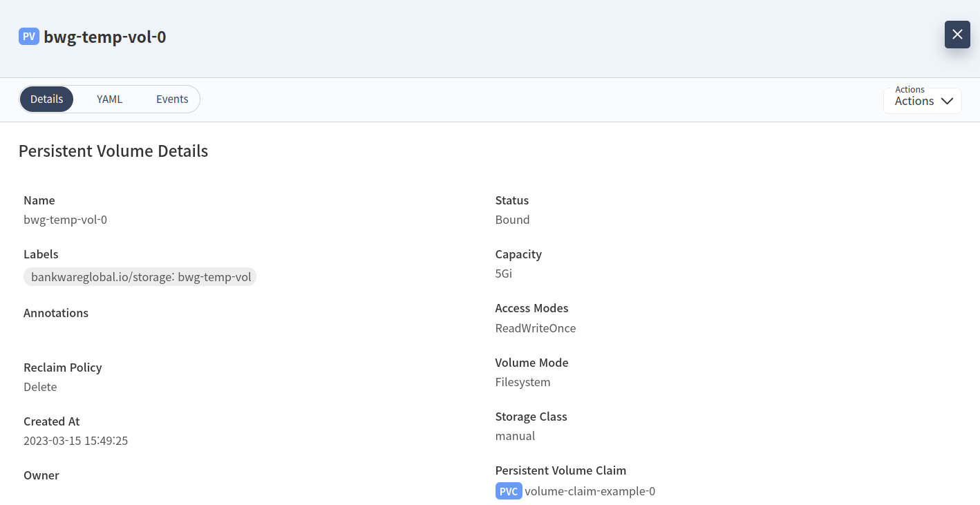Click the Created At field label
The image size is (980, 505).
(51, 421)
